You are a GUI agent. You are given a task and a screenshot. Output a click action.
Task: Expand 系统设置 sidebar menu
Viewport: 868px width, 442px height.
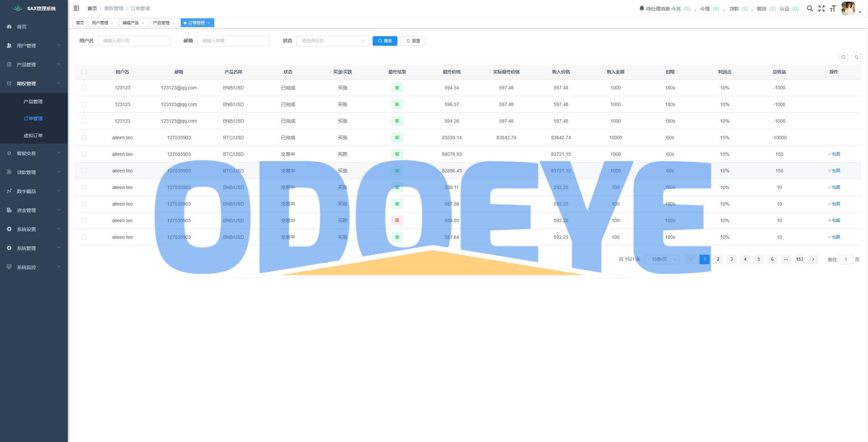(x=34, y=229)
